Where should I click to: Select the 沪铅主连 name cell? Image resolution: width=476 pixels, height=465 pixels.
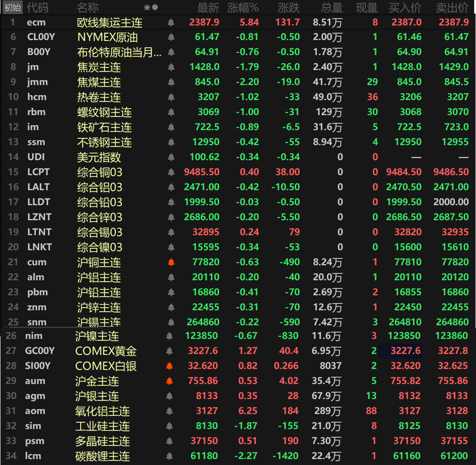click(x=99, y=292)
